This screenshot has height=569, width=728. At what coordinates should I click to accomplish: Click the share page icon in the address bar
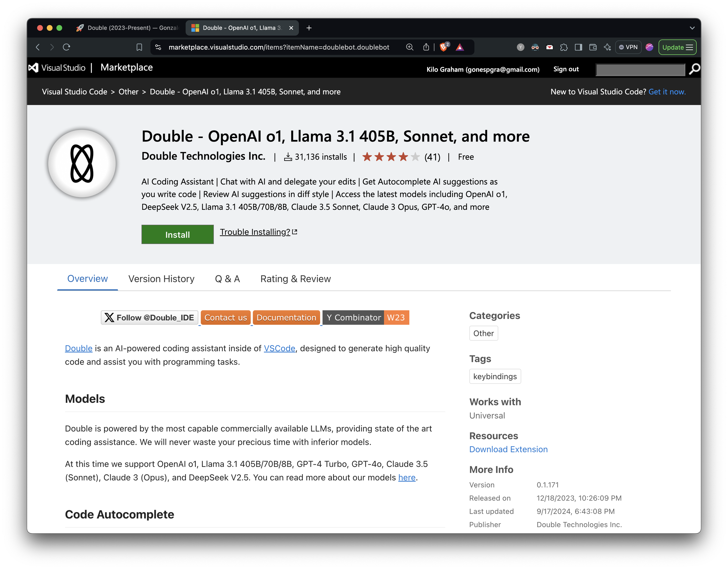click(426, 47)
